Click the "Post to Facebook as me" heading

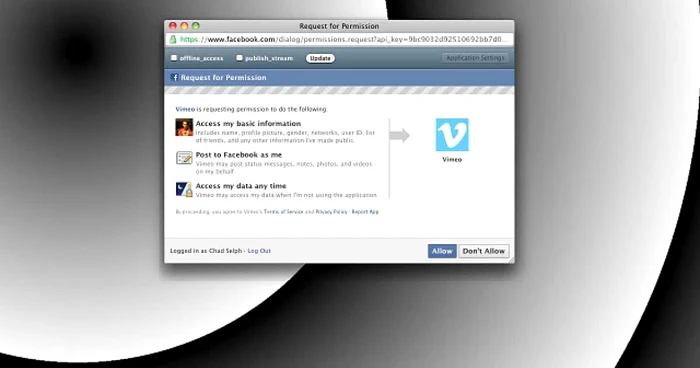[239, 155]
